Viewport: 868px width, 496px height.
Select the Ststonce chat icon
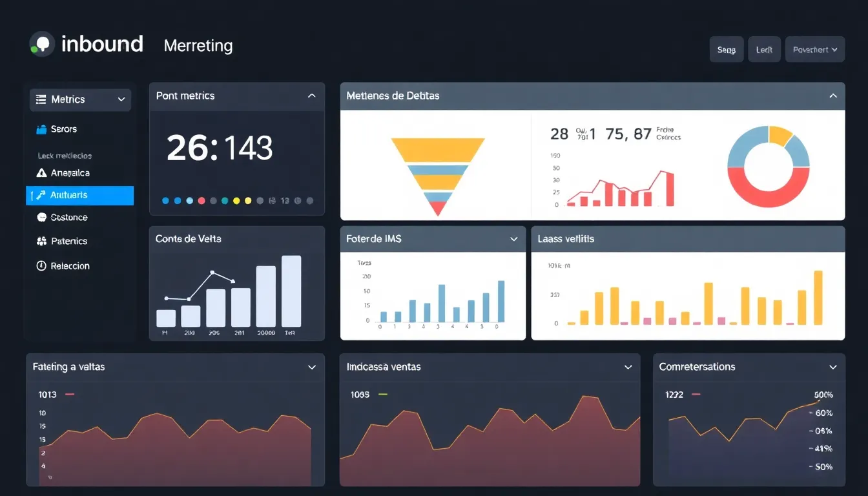tap(41, 218)
